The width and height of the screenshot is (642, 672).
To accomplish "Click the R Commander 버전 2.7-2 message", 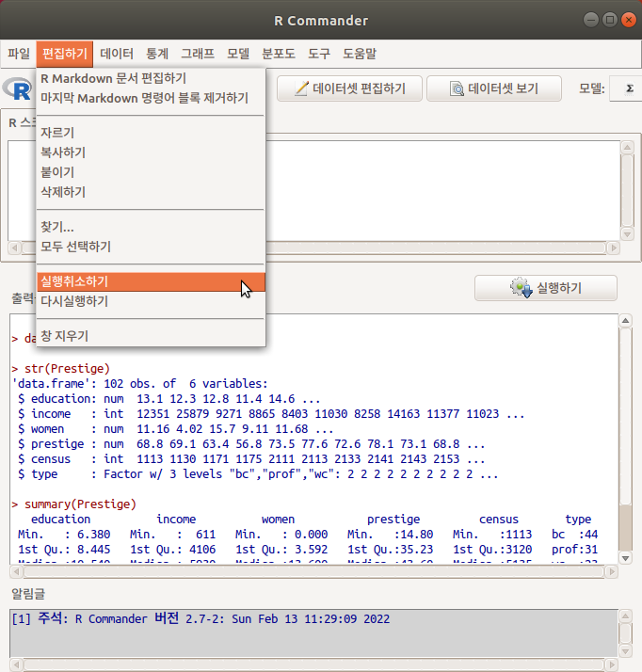I will 201,619.
